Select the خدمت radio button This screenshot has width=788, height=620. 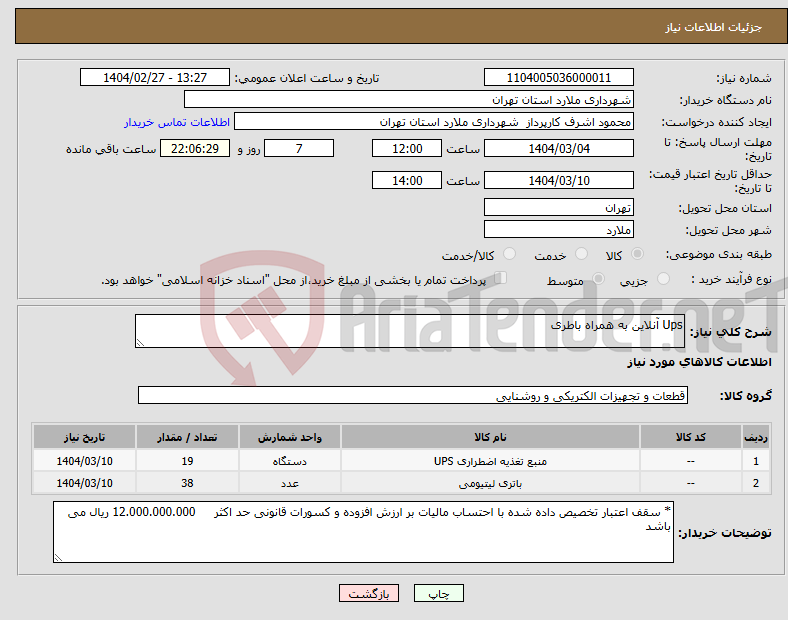point(581,254)
